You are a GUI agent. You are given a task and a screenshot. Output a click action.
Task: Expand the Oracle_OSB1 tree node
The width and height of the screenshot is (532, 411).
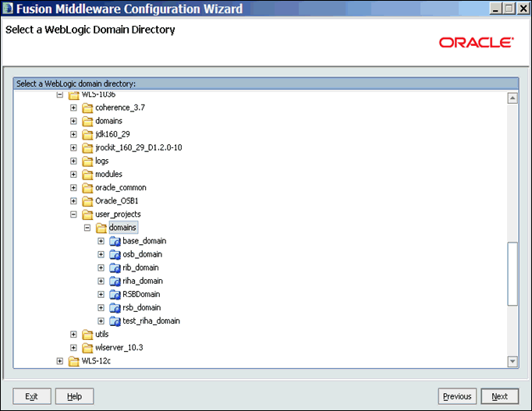coord(73,201)
